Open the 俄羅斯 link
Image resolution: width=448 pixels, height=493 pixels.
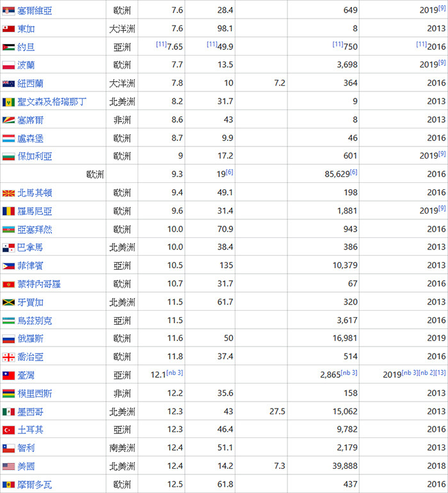pyautogui.click(x=31, y=339)
